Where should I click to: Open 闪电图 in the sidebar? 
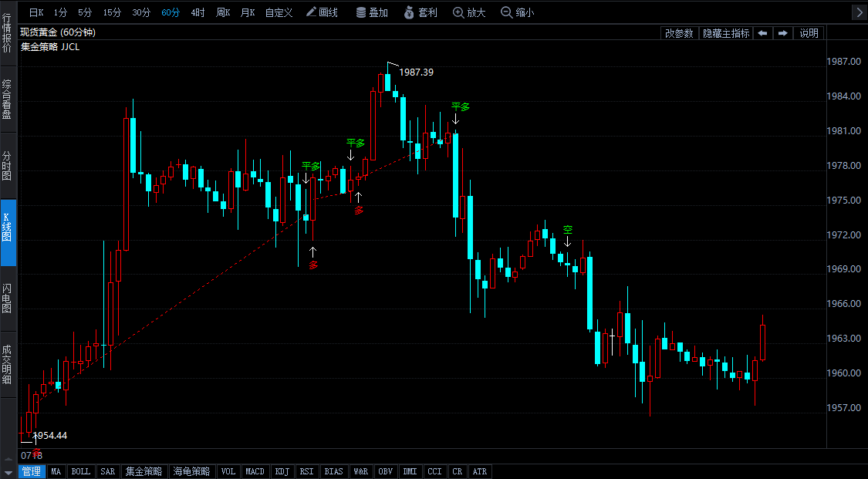coord(7,299)
